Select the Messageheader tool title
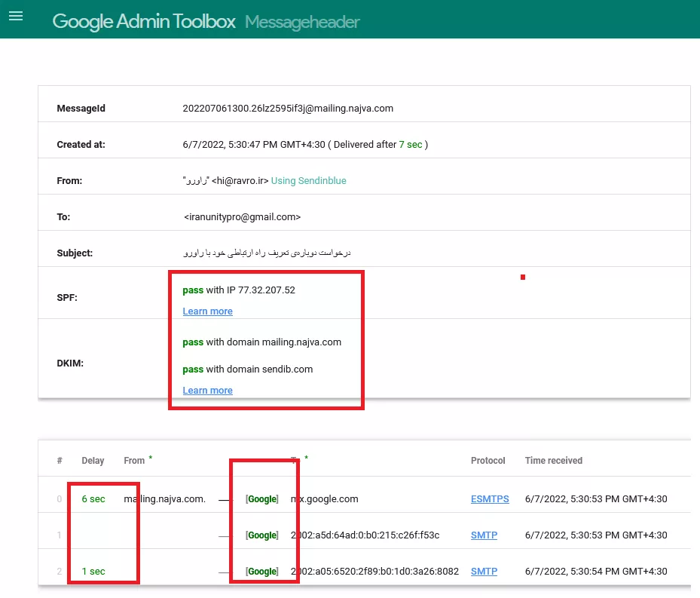Viewport: 700px width, 598px height. (x=302, y=22)
